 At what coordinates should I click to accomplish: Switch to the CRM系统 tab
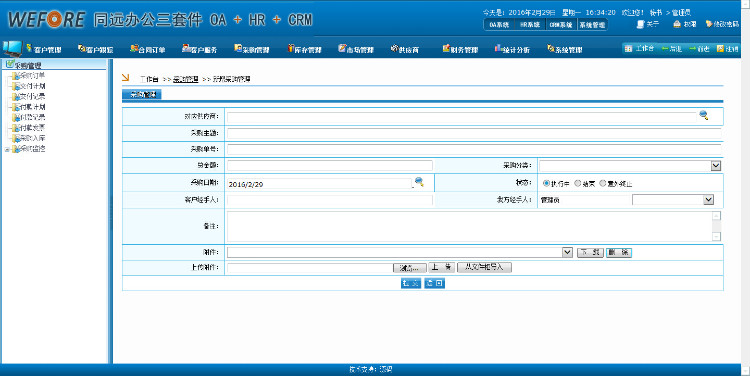tap(561, 25)
